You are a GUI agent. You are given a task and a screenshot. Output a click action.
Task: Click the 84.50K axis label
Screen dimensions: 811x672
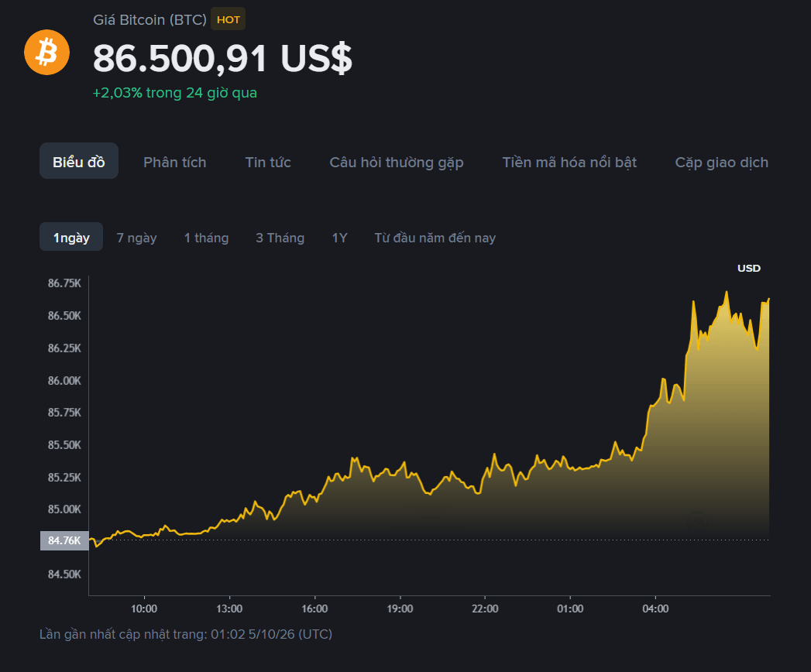[64, 574]
